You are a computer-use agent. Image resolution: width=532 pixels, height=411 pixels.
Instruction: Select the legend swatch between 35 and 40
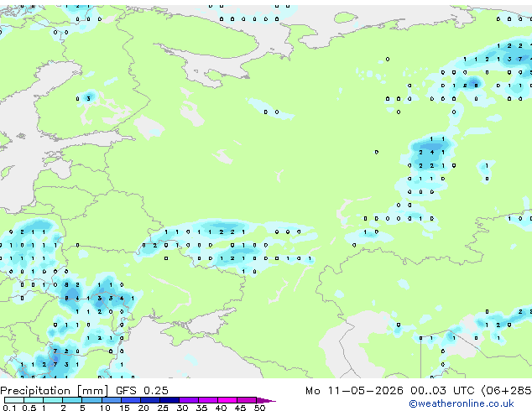[x=208, y=400]
